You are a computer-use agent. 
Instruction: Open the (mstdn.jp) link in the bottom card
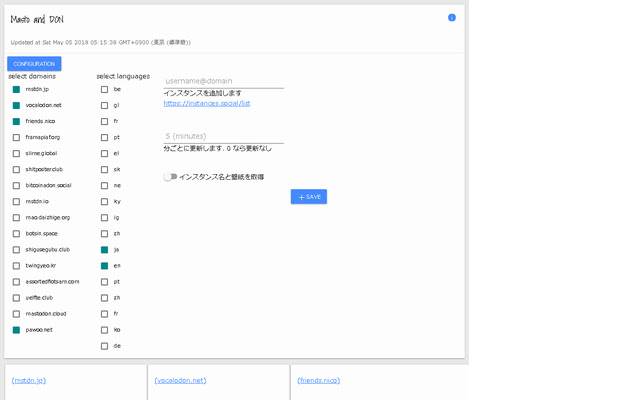[29, 380]
